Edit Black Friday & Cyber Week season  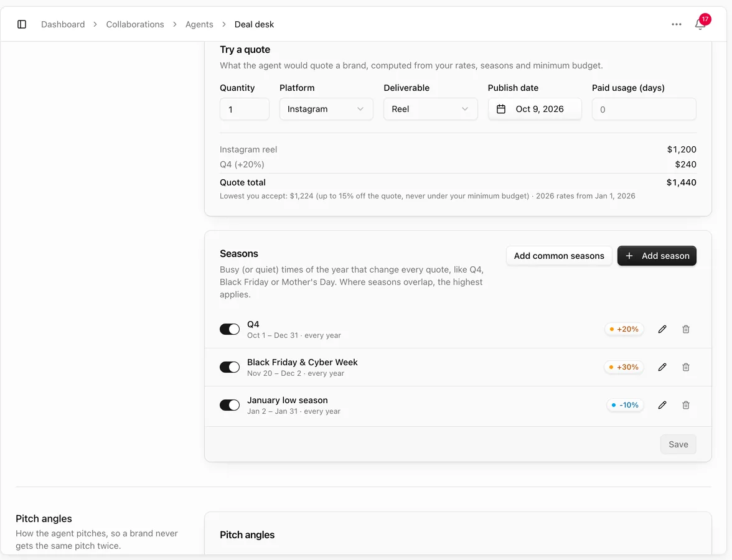(x=662, y=367)
